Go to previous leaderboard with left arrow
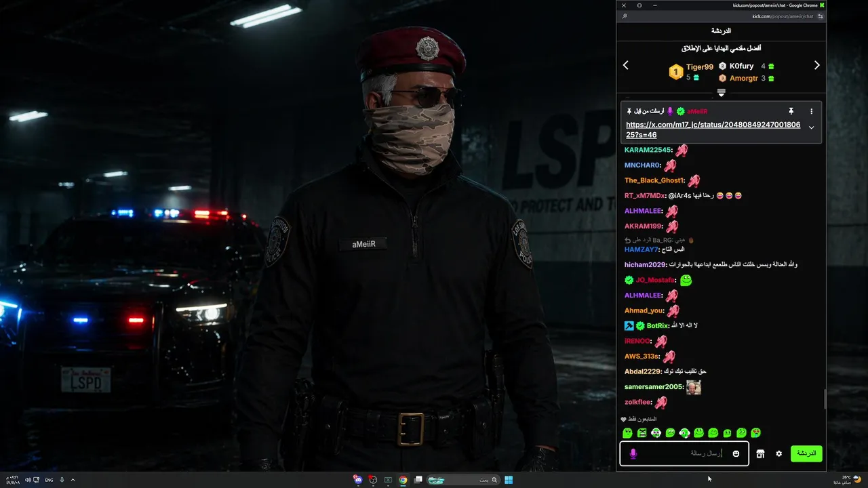868x488 pixels. [x=626, y=66]
